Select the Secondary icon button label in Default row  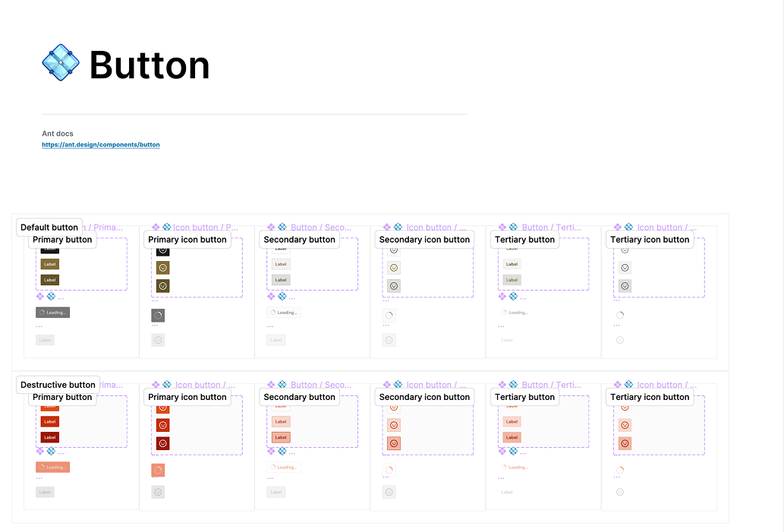tap(424, 240)
